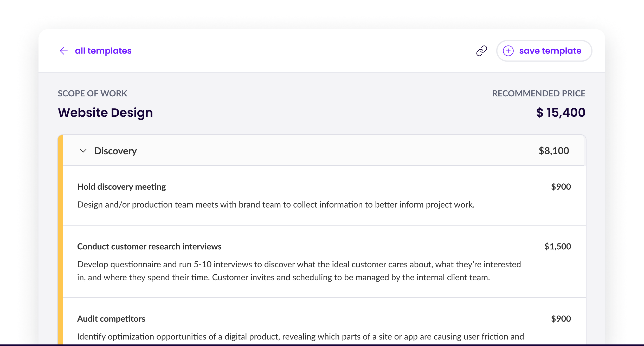This screenshot has width=644, height=346.
Task: Select Conduct customer research interviews task
Action: [x=149, y=247]
